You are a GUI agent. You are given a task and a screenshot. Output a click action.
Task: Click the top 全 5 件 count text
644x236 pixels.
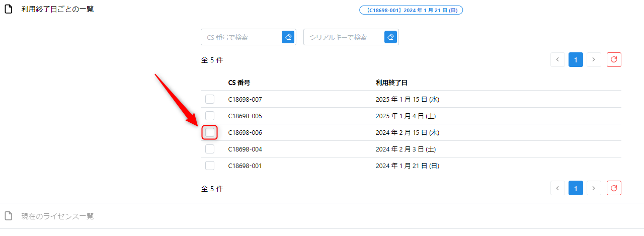[212, 59]
